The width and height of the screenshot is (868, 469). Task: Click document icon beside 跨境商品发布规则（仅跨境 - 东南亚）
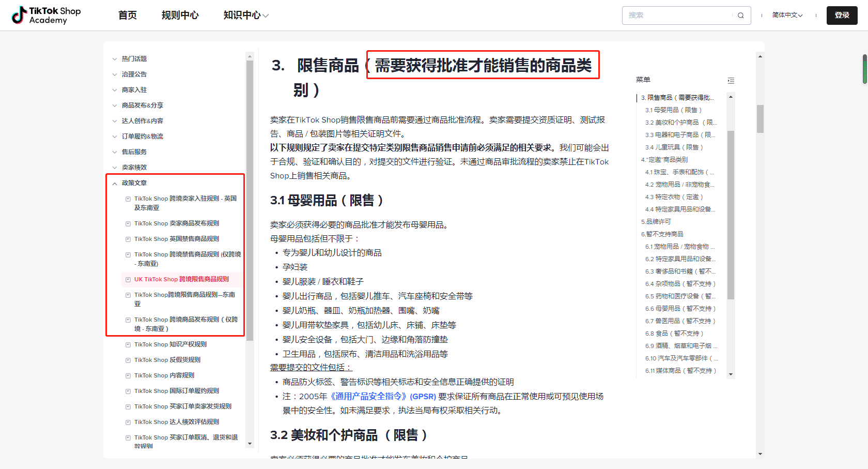point(128,320)
